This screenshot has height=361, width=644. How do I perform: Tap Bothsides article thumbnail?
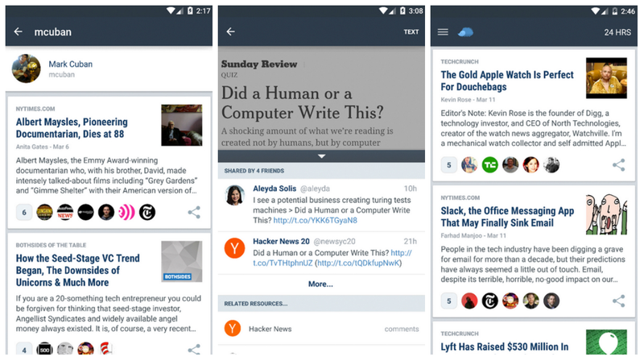tap(182, 262)
